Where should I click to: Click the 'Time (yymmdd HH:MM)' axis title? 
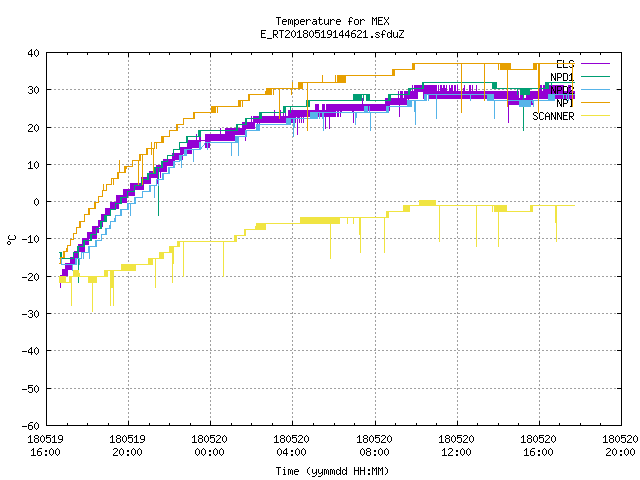(332, 471)
